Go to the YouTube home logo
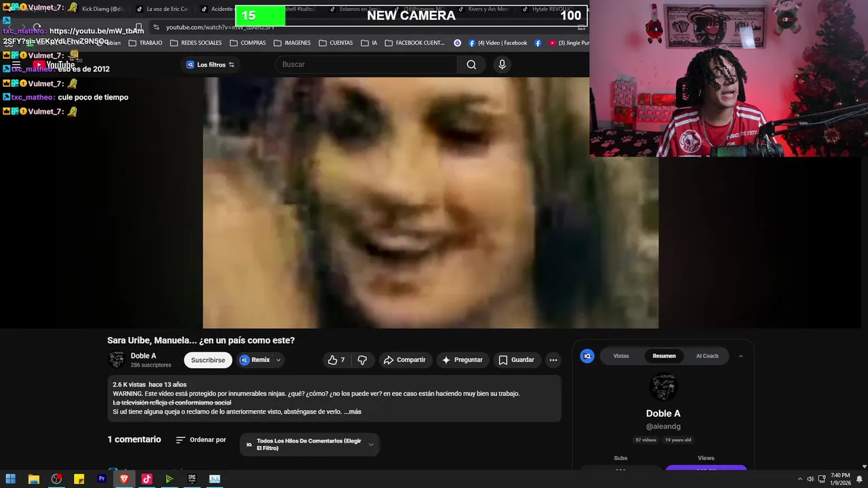Image resolution: width=868 pixels, height=488 pixels. coord(54,65)
